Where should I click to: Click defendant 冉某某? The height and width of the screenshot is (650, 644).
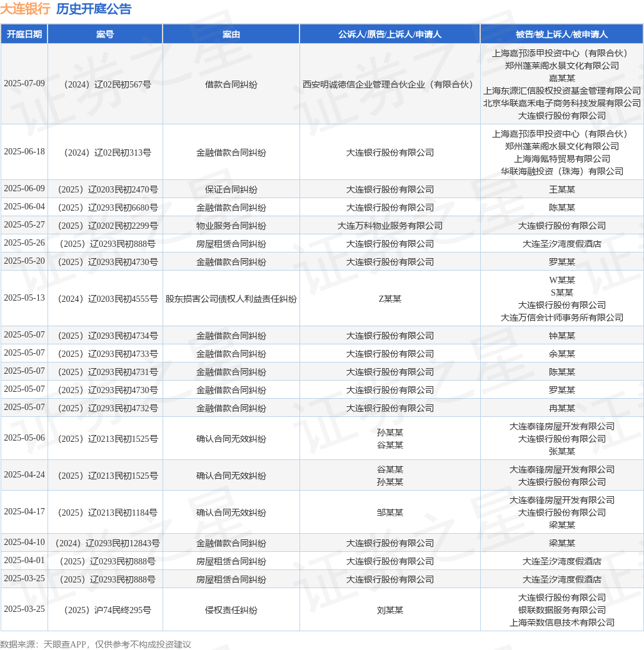pyautogui.click(x=562, y=408)
